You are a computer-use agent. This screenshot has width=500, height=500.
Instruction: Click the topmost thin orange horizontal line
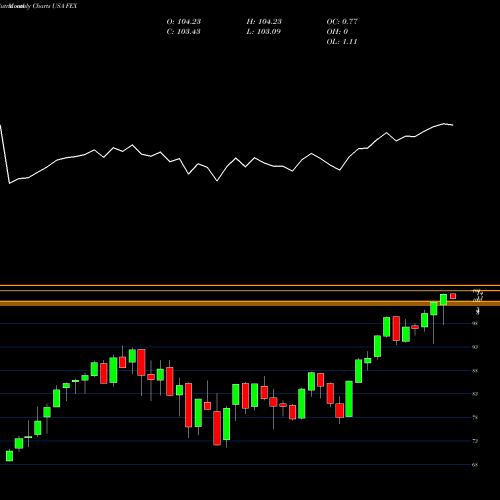250,286
